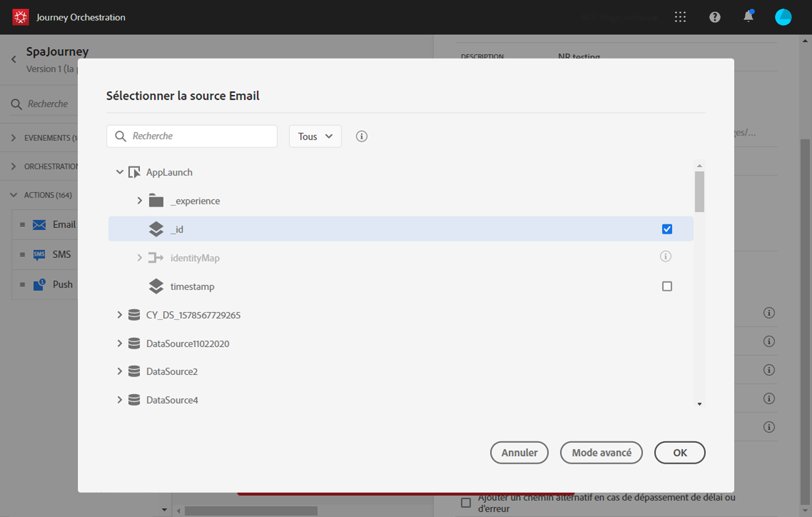Go back using the arrow beside SpaJourney
The width and height of the screenshot is (812, 517).
click(14, 59)
